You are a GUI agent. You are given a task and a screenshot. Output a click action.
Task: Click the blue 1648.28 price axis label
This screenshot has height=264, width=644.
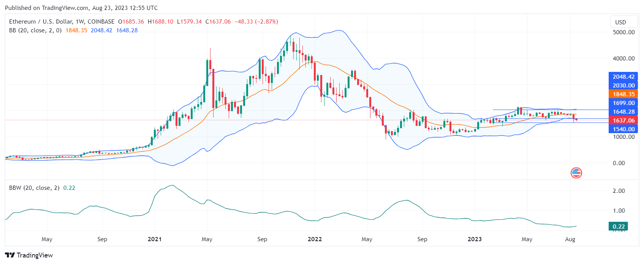pyautogui.click(x=623, y=111)
